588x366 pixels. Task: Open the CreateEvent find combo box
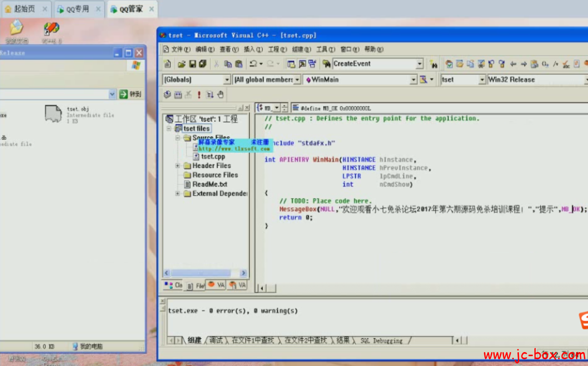click(x=419, y=64)
